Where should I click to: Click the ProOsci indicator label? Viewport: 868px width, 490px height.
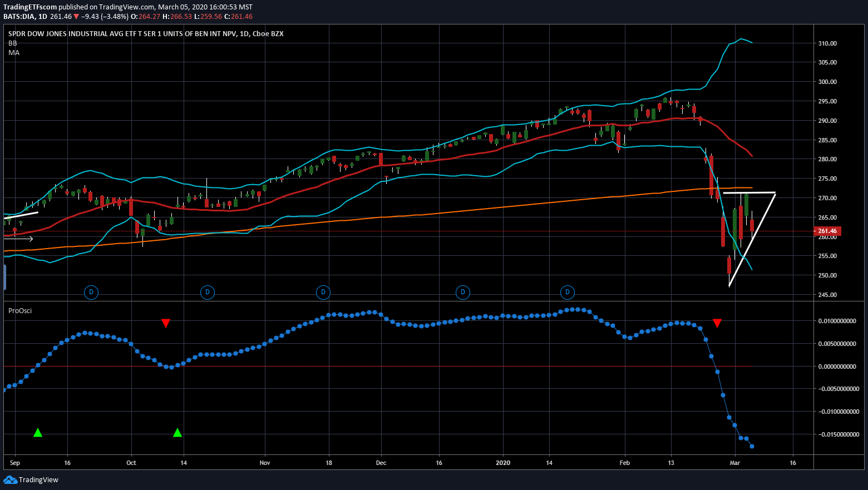(20, 310)
